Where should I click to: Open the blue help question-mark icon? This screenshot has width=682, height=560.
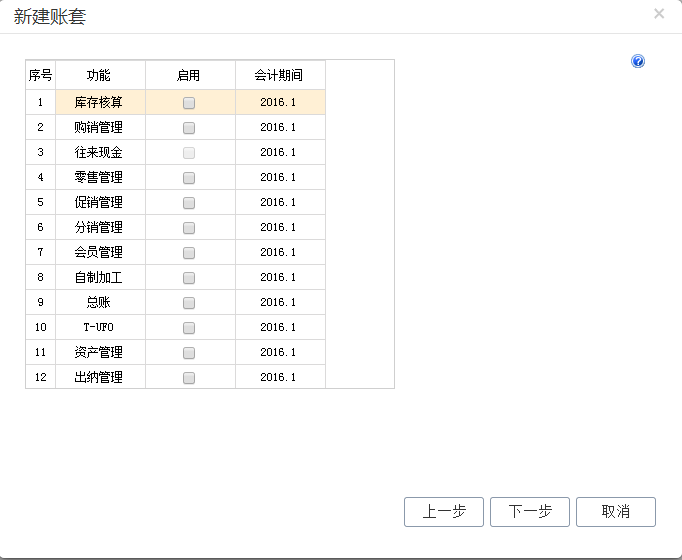pos(638,61)
